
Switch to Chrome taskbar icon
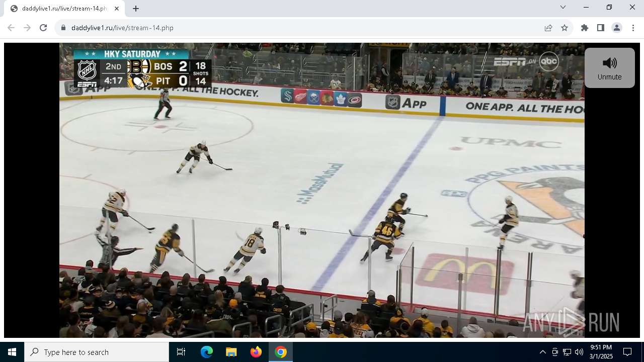pyautogui.click(x=281, y=352)
